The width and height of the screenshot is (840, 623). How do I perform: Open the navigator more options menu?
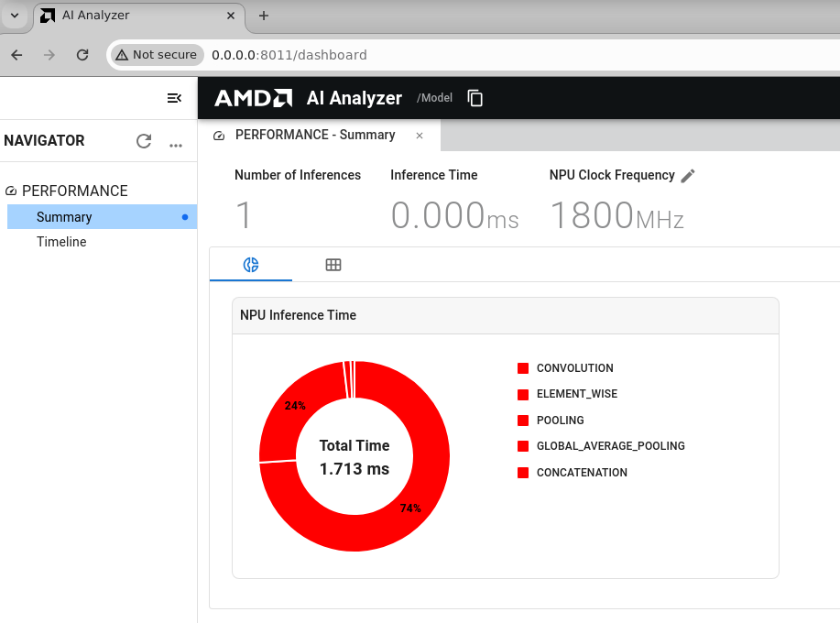click(x=176, y=143)
